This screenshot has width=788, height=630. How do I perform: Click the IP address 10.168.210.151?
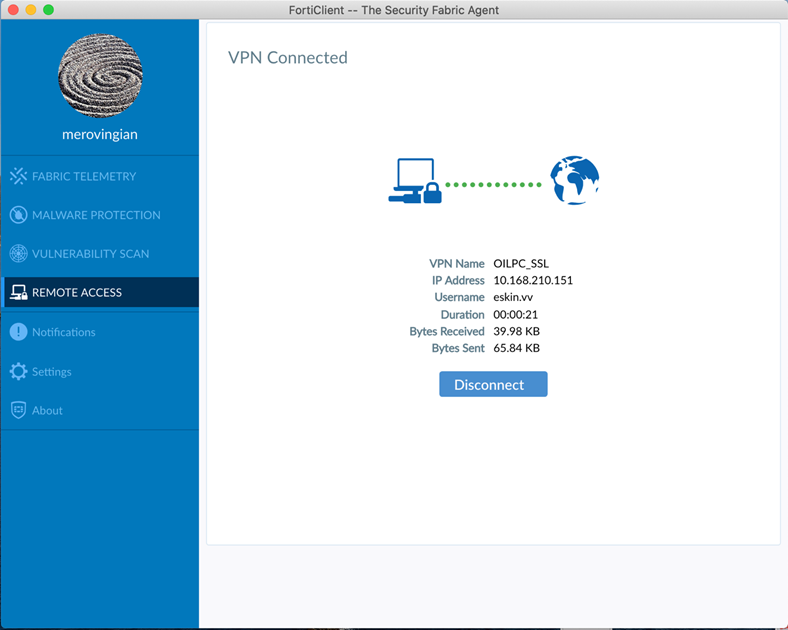point(533,280)
